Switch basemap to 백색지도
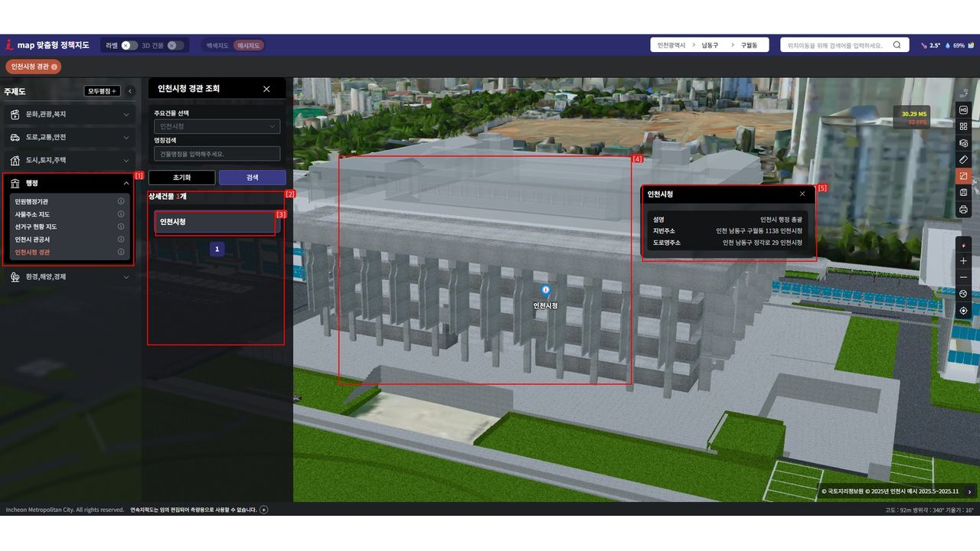The height and width of the screenshot is (551, 980). pos(217,45)
